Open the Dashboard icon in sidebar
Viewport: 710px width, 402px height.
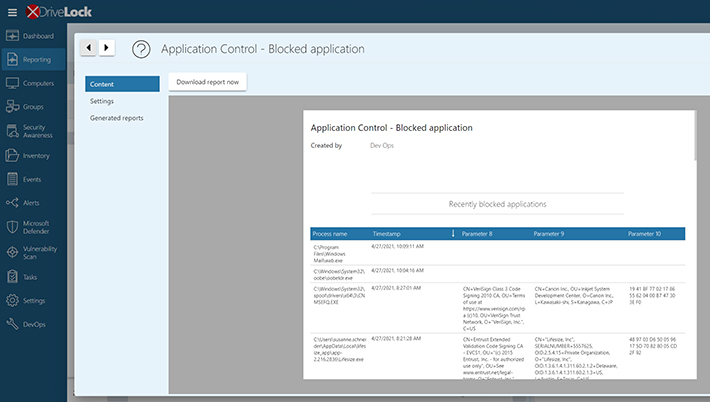point(12,36)
